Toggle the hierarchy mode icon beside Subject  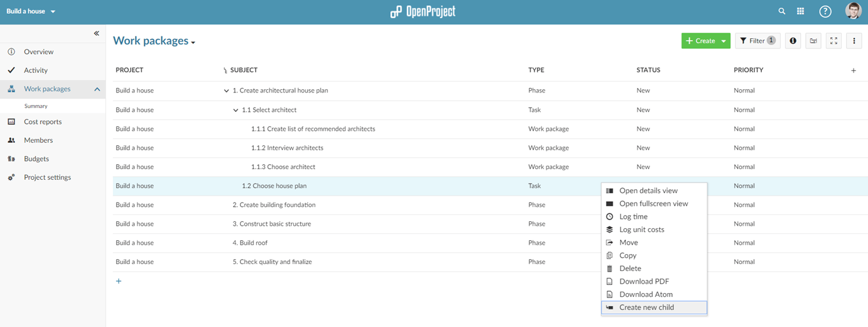click(225, 70)
